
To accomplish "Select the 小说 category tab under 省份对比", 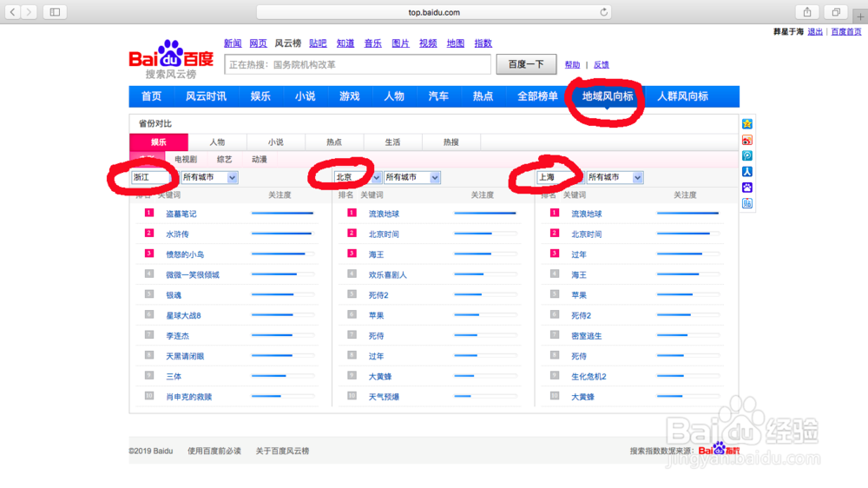I will 276,142.
